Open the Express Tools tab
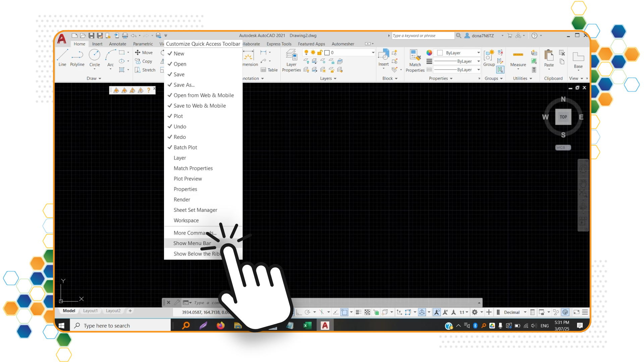The height and width of the screenshot is (362, 644). (279, 44)
